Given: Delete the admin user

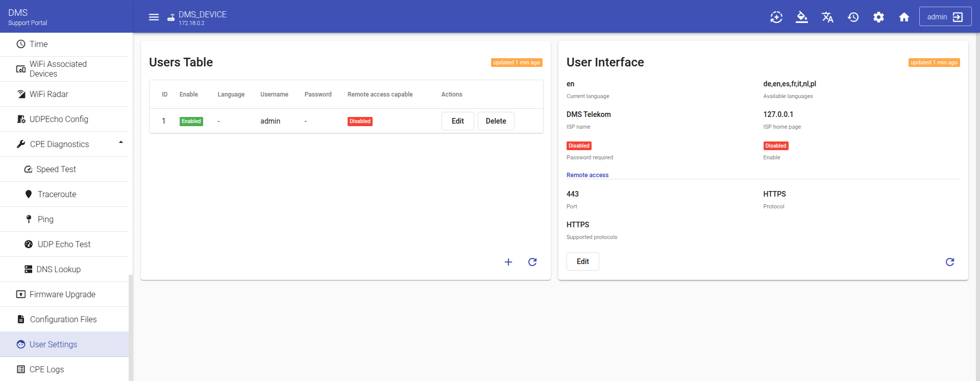Looking at the screenshot, I should 496,121.
